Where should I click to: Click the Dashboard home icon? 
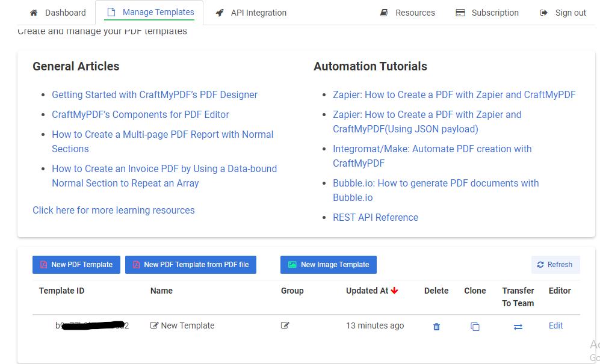[x=34, y=13]
